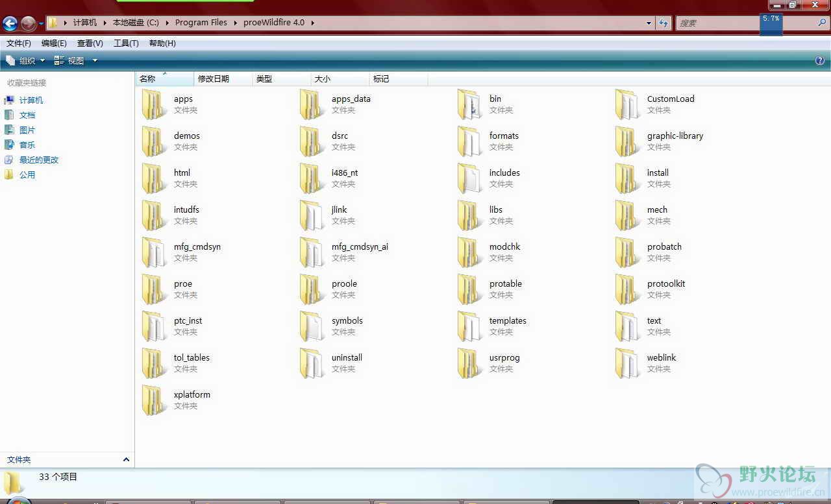Select the jlink folder icon

[312, 215]
